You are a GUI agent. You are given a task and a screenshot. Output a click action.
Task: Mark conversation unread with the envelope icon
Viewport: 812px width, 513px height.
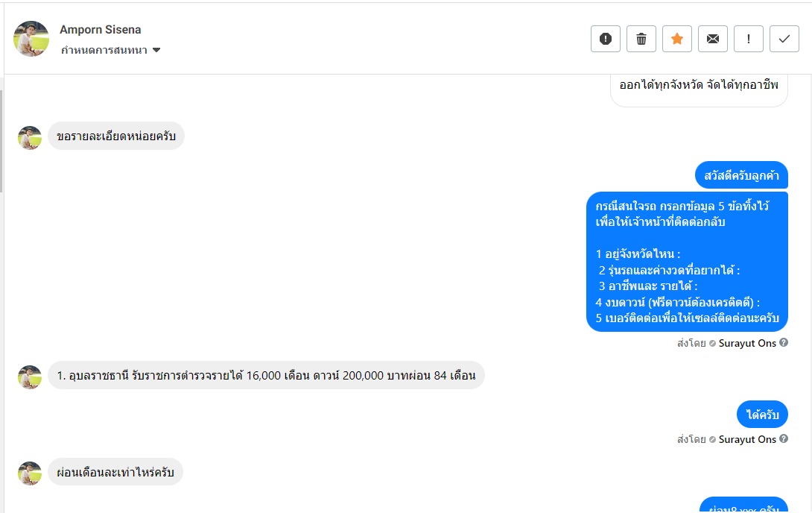(712, 39)
